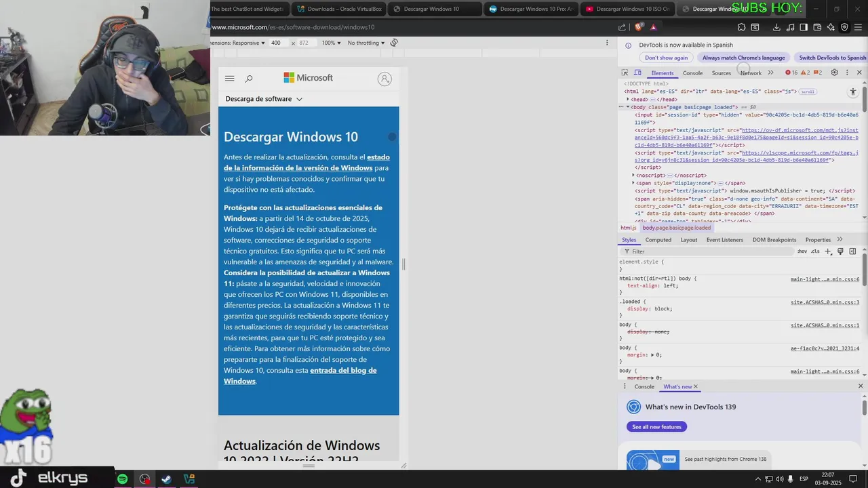
Task: Click new style rule plus icon
Action: pyautogui.click(x=828, y=251)
